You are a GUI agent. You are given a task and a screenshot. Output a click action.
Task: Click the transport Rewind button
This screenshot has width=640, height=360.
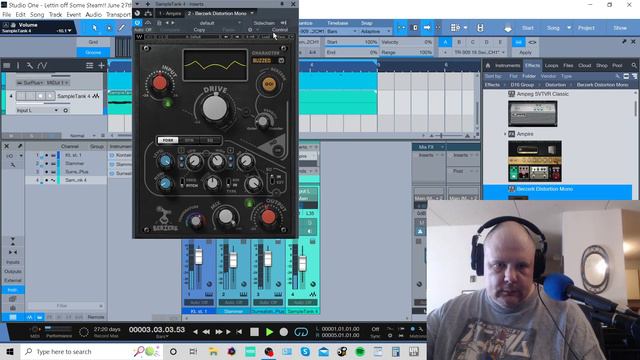206,332
